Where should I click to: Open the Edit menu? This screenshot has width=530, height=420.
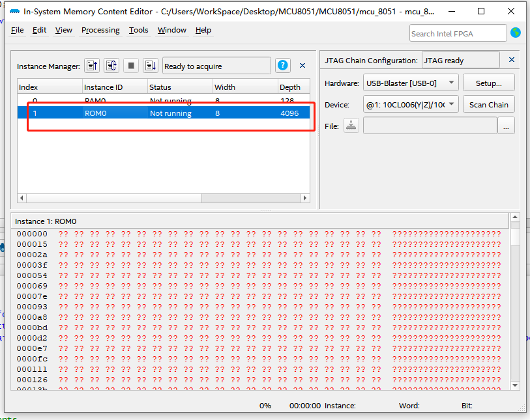click(39, 30)
